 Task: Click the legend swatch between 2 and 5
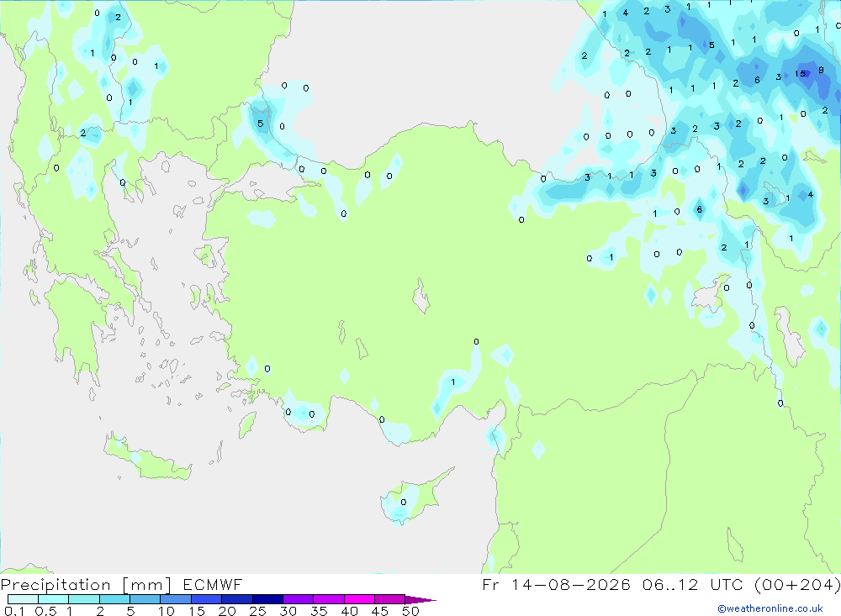point(114,599)
